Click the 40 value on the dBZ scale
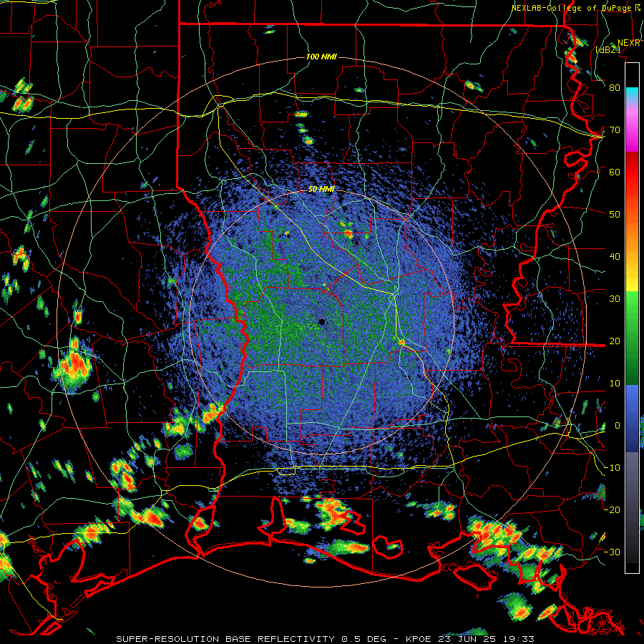 [615, 257]
